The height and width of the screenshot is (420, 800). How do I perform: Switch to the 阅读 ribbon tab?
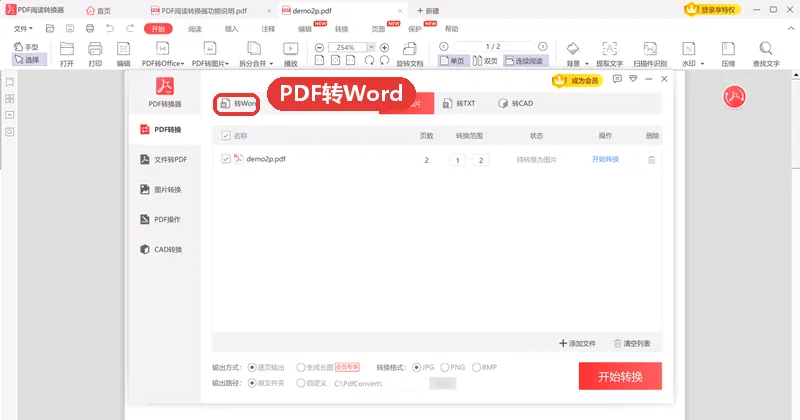(x=195, y=29)
